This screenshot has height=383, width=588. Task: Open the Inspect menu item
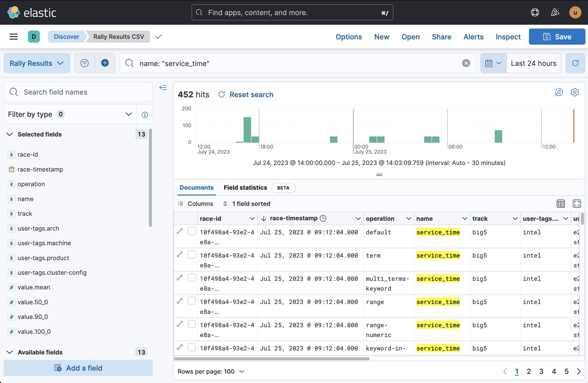[508, 37]
